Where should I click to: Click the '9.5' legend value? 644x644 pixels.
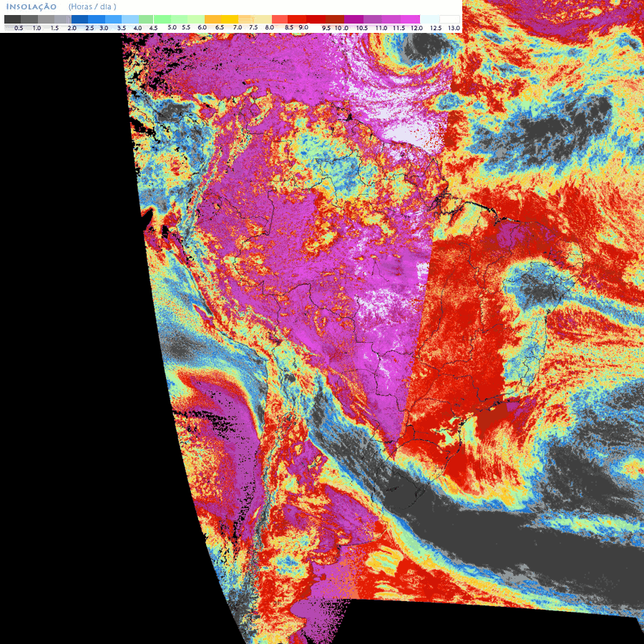point(326,28)
